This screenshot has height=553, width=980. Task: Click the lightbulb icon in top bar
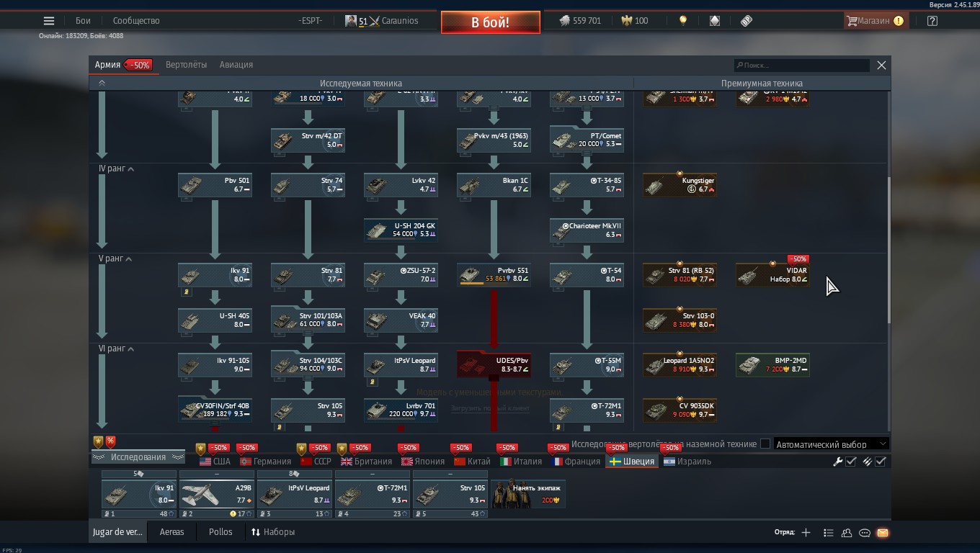(683, 21)
